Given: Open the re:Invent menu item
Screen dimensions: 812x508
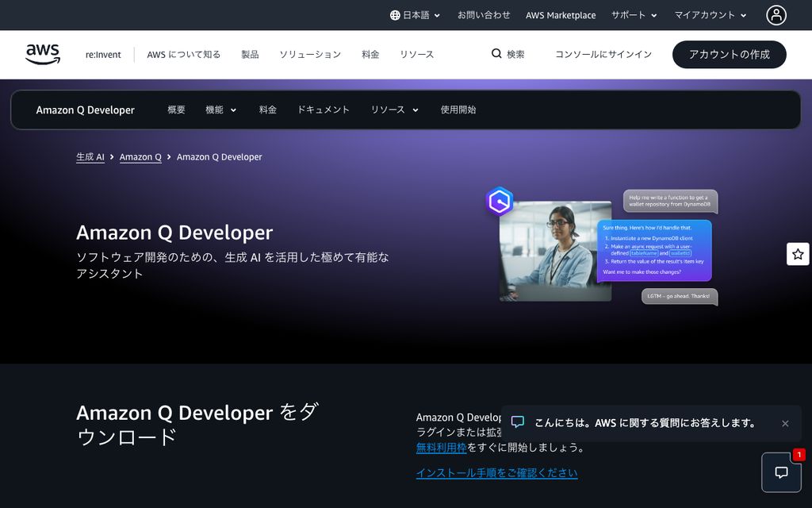Looking at the screenshot, I should [103, 55].
